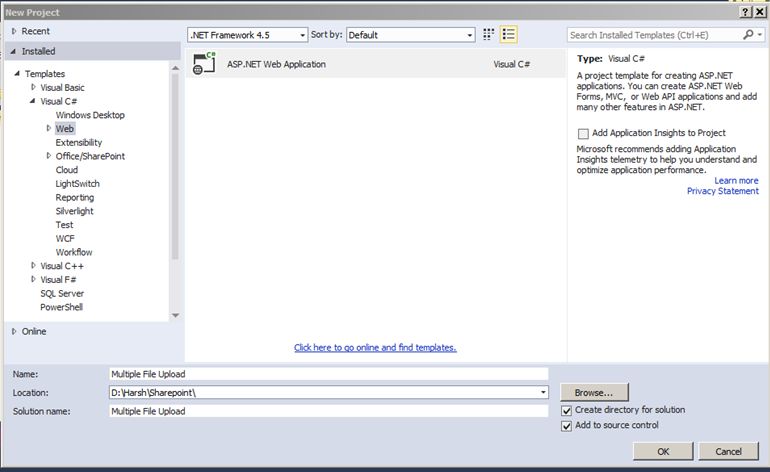Open the Learn more link

pyautogui.click(x=736, y=181)
